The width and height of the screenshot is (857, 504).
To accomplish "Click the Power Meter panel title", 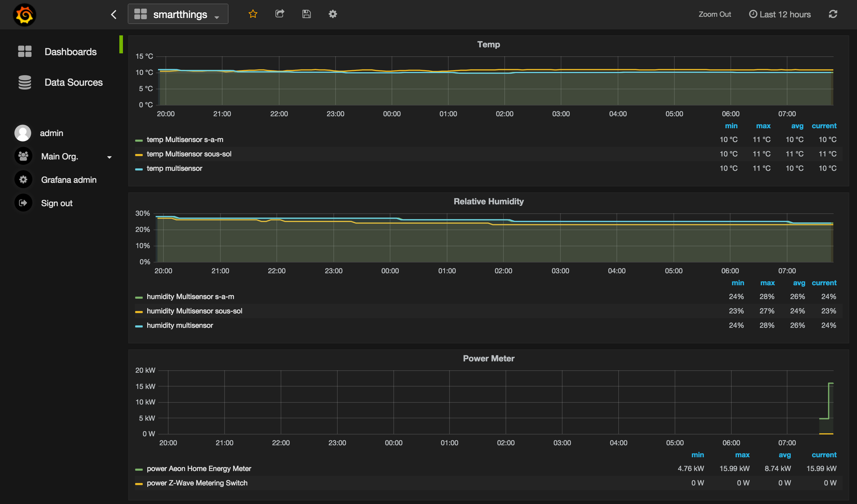I will coord(488,359).
